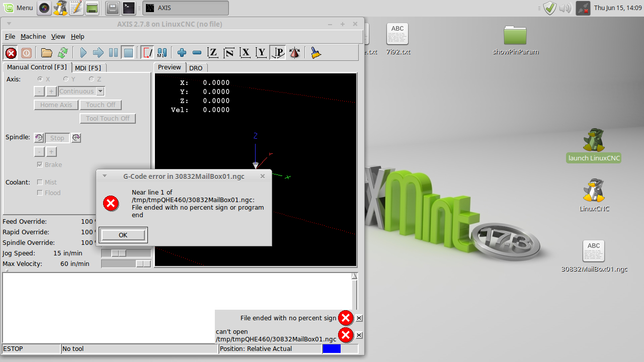Open the Machine menu
This screenshot has height=362, width=644.
coord(33,37)
